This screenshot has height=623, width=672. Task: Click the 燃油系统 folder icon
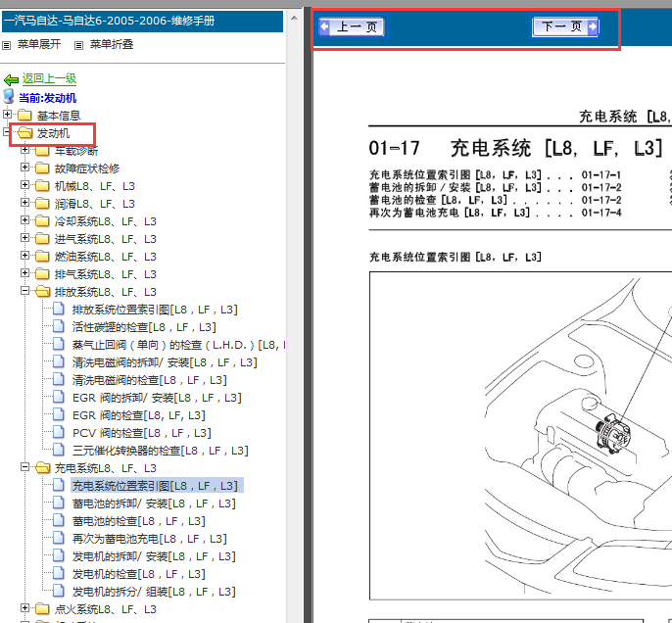tap(42, 256)
